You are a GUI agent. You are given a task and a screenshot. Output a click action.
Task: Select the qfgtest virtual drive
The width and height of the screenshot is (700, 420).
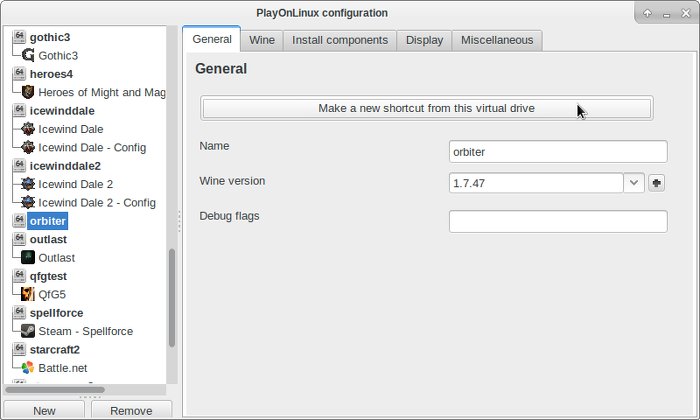tap(48, 276)
